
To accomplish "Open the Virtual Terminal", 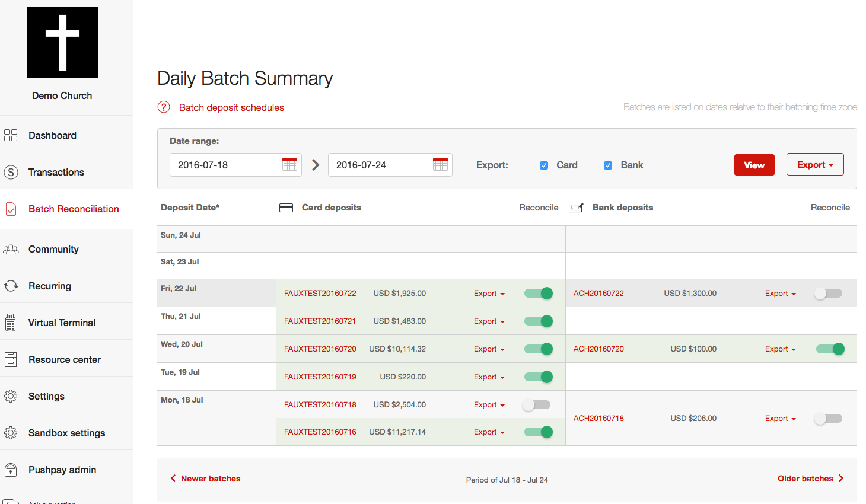I will click(x=11, y=322).
